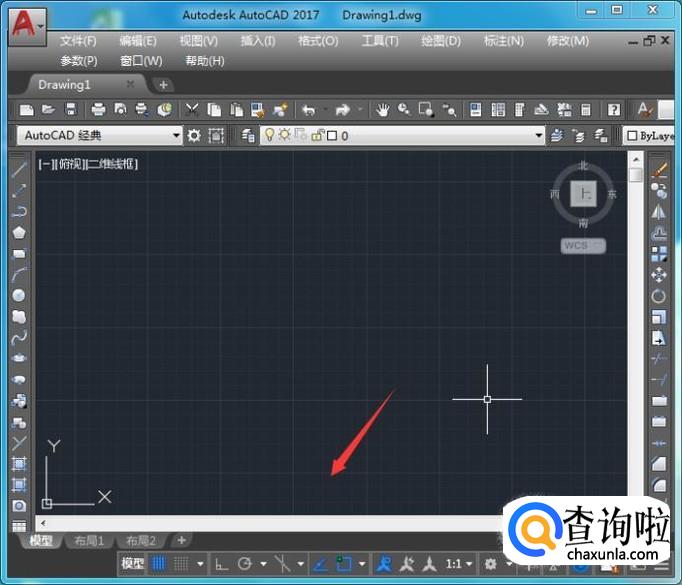
Task: Click the 模型 button in status bar
Action: (x=132, y=564)
